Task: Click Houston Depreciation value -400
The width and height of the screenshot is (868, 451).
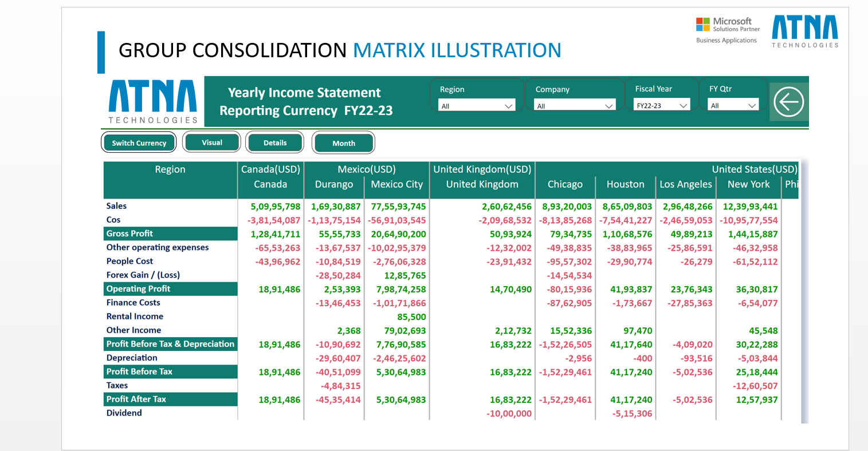Action: click(642, 359)
